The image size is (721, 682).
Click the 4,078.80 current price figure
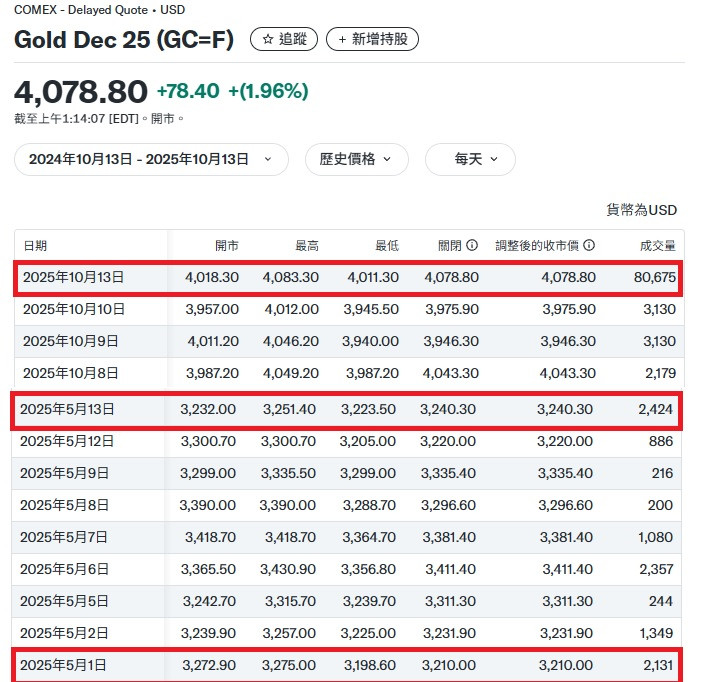[x=80, y=92]
